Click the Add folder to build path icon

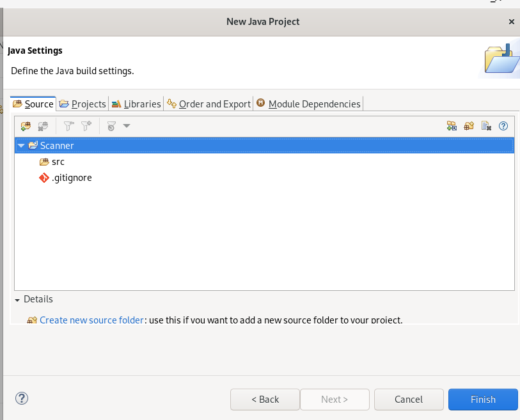26,126
